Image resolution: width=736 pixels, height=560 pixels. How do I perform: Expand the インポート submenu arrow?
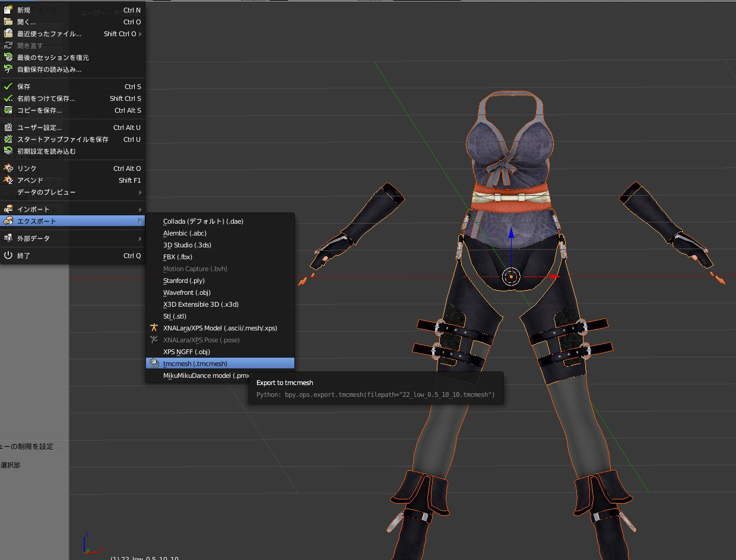[141, 209]
